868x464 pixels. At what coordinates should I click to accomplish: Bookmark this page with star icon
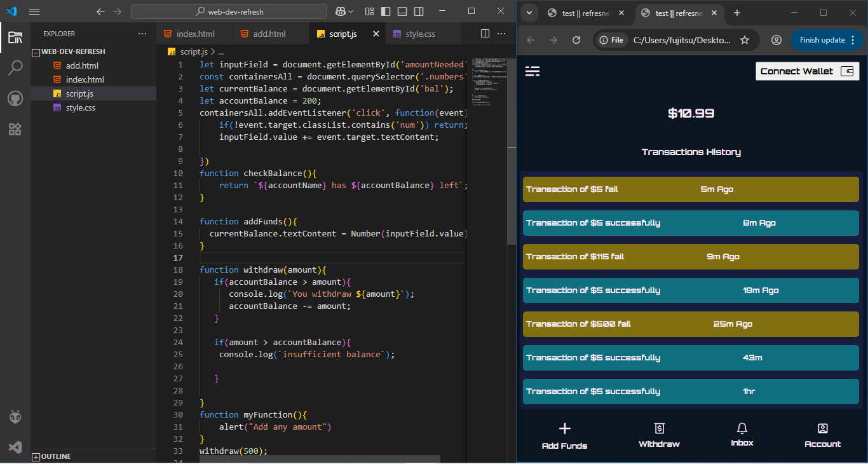pos(745,40)
